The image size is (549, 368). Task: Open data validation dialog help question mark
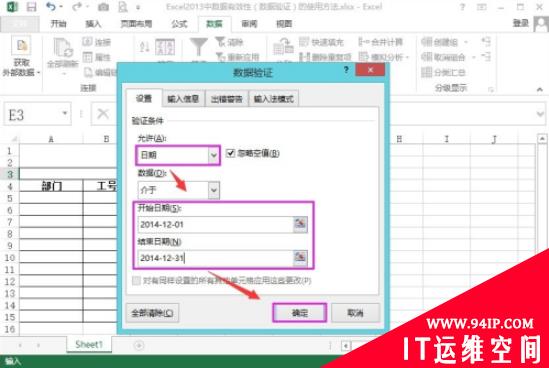coord(346,69)
